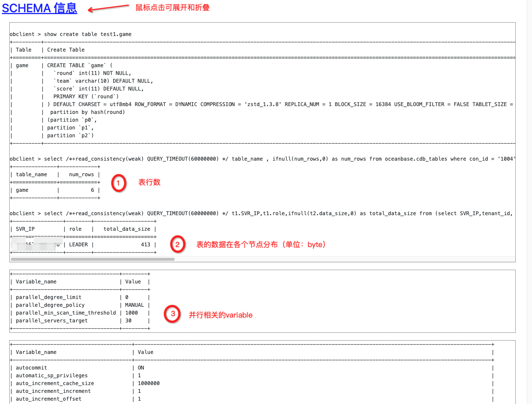Click the parallel_degree_policy MANUAL value
532x404 pixels.
click(x=134, y=305)
